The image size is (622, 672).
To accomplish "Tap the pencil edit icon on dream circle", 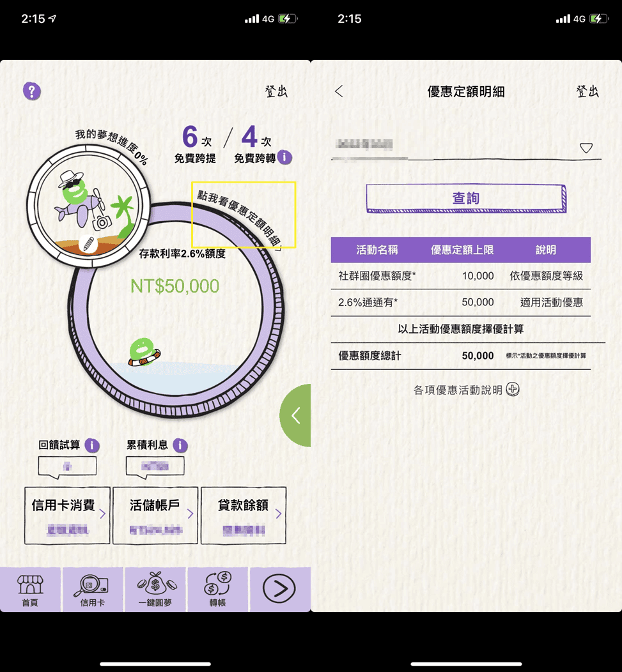I will [x=88, y=244].
